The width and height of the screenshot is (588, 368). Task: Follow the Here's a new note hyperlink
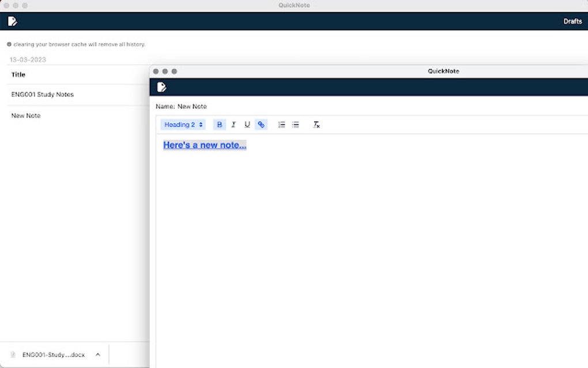click(205, 145)
